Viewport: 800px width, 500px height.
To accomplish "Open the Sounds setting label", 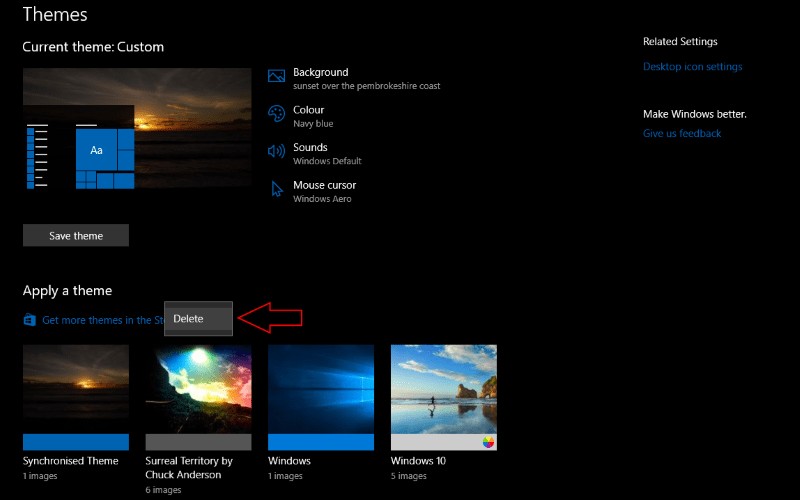I will [x=310, y=147].
